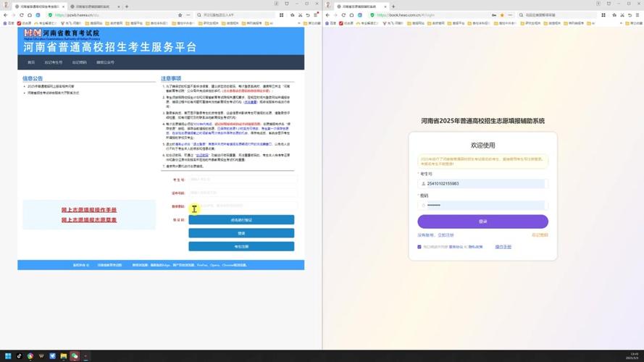Bookmark left page with star icon
Viewport: 644px width, 362px height.
point(180,15)
